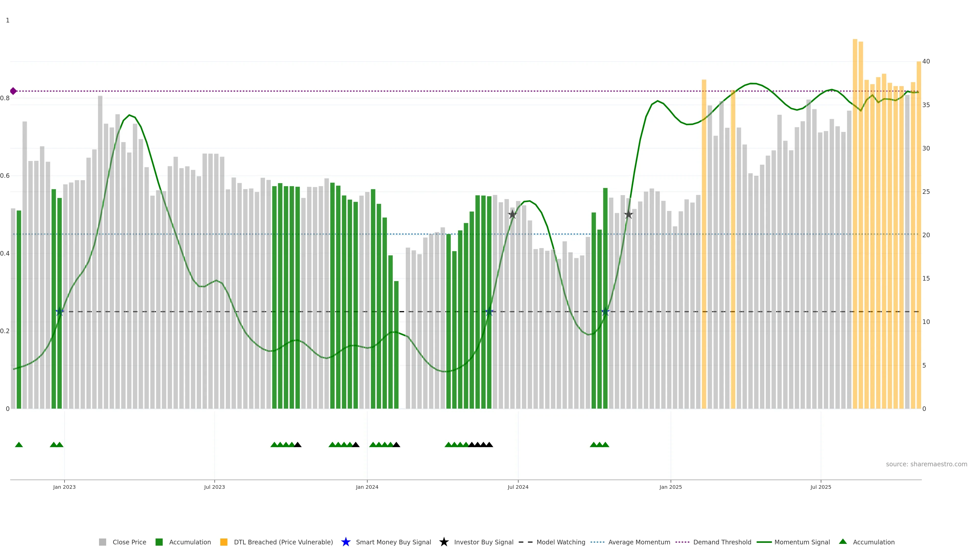Click the Jul 2025 axis label
Viewport: 980px width, 551px height.
[820, 487]
